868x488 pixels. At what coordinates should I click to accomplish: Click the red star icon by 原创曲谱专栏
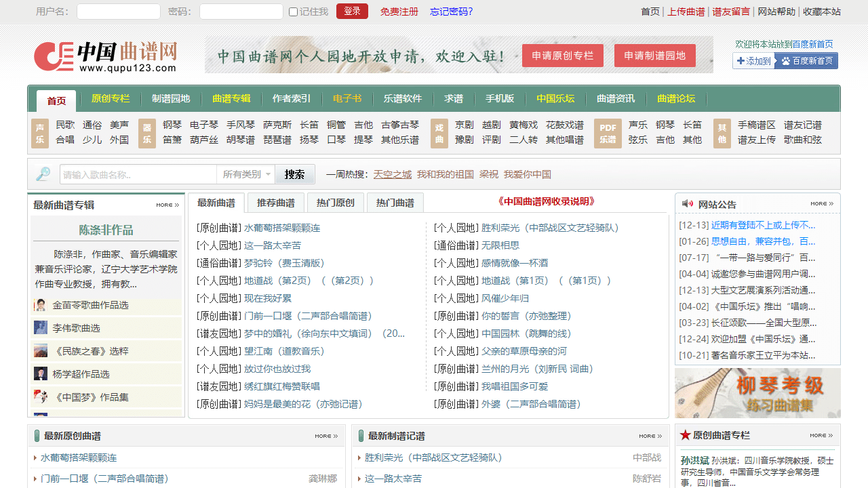(x=685, y=435)
